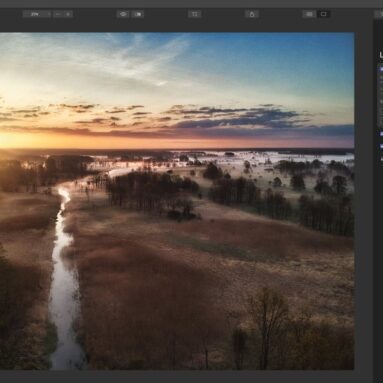Open the third blue tool in right panel
Viewport: 383px width, 383px height.
tap(381, 146)
